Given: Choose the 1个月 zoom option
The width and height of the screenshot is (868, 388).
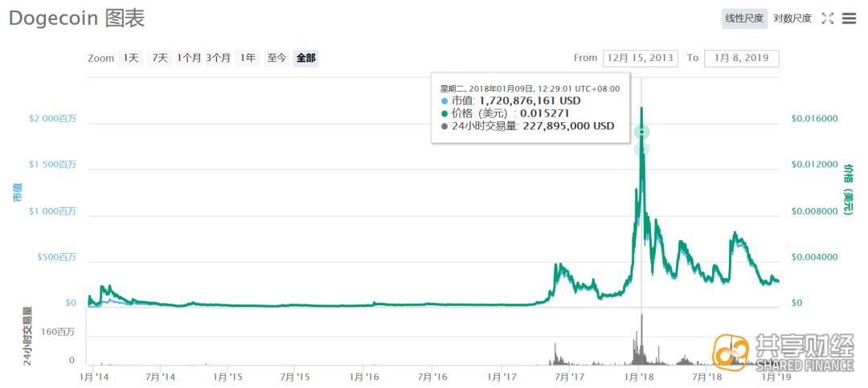Looking at the screenshot, I should coord(189,58).
